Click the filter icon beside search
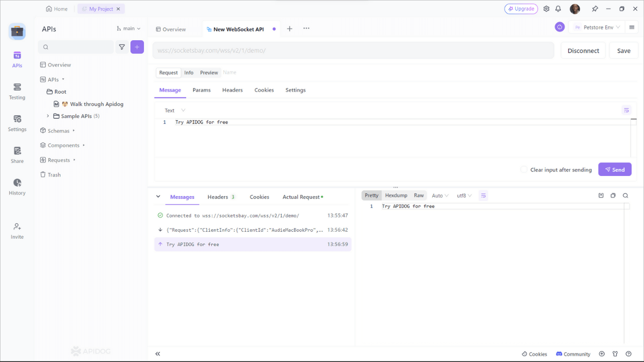This screenshot has width=644, height=362. coord(122,47)
